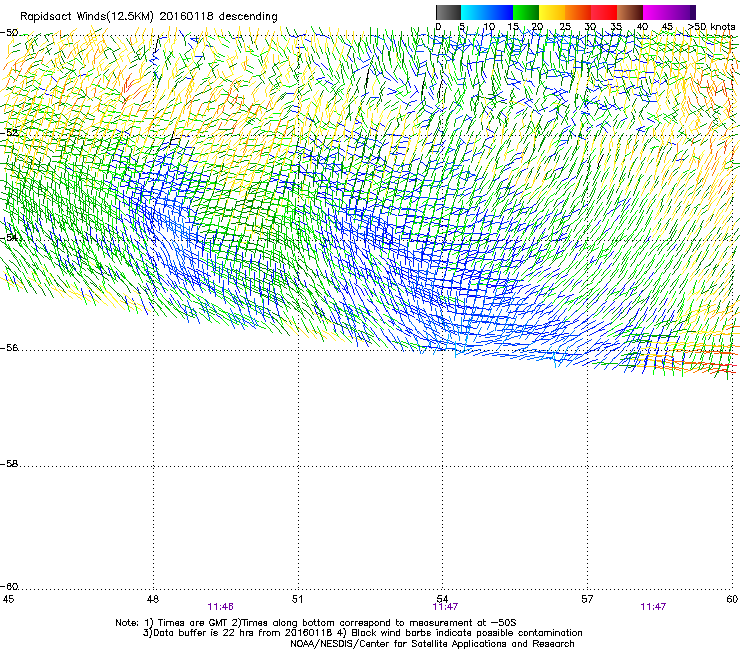Click the longitude 54 axis label
Image resolution: width=740 pixels, height=650 pixels.
tap(442, 599)
